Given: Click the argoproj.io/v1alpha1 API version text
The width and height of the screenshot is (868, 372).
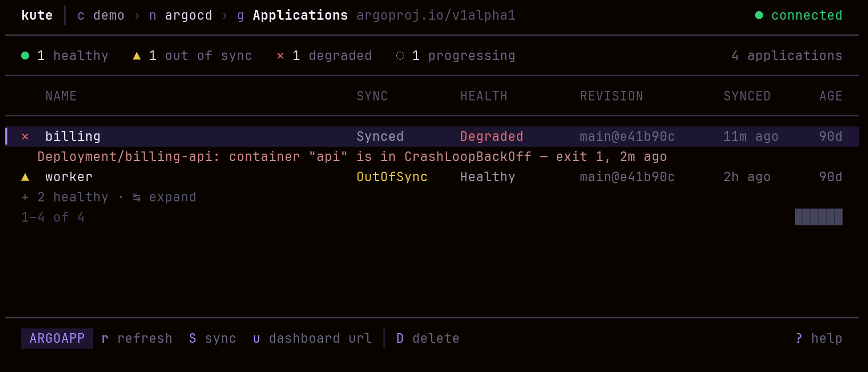Looking at the screenshot, I should (x=436, y=15).
